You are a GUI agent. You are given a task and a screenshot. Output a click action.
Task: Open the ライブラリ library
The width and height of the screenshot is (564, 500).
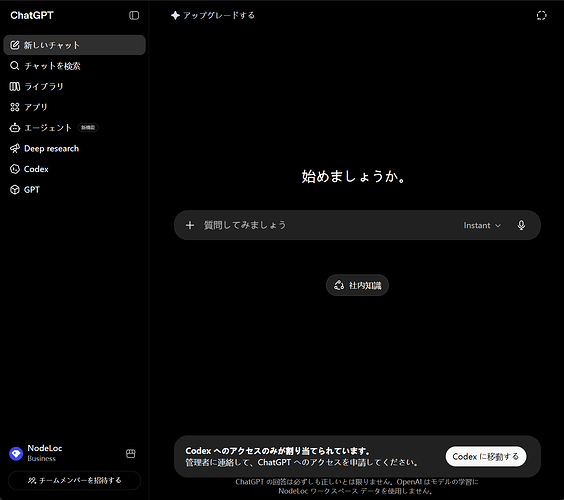74,86
